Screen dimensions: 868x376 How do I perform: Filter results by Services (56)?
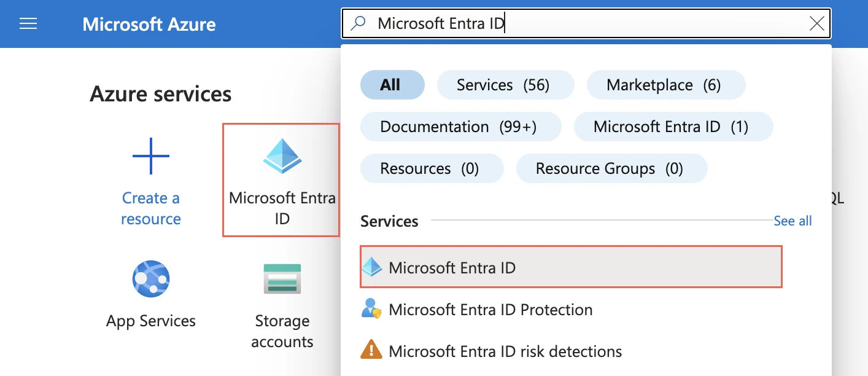(x=505, y=85)
